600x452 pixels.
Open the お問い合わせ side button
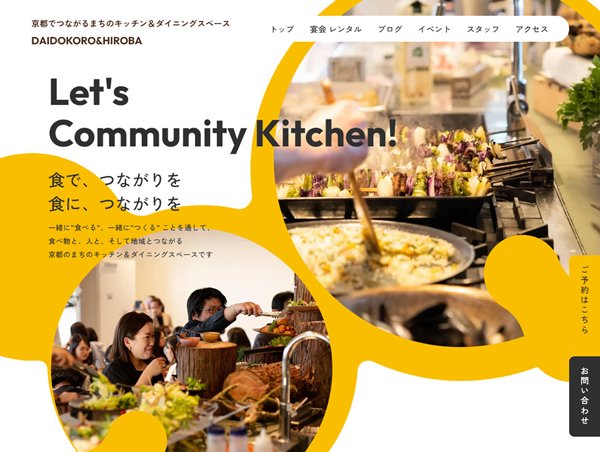tap(584, 396)
